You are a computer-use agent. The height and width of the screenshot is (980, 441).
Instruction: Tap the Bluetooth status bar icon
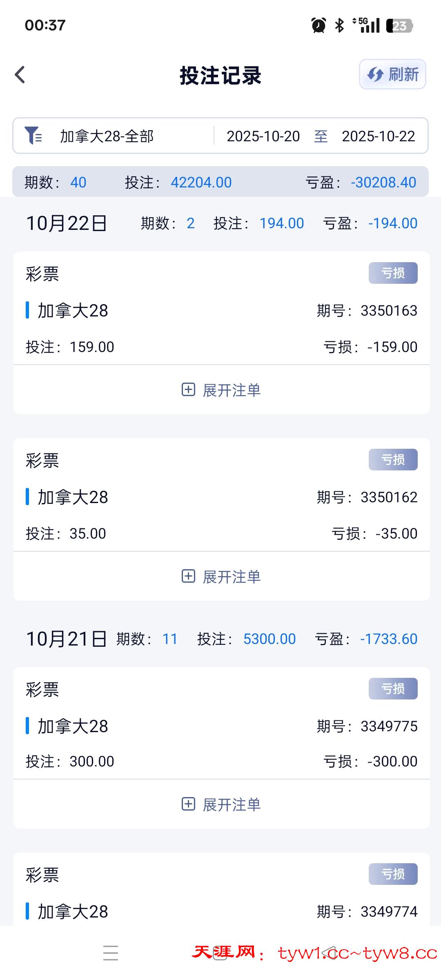(339, 25)
